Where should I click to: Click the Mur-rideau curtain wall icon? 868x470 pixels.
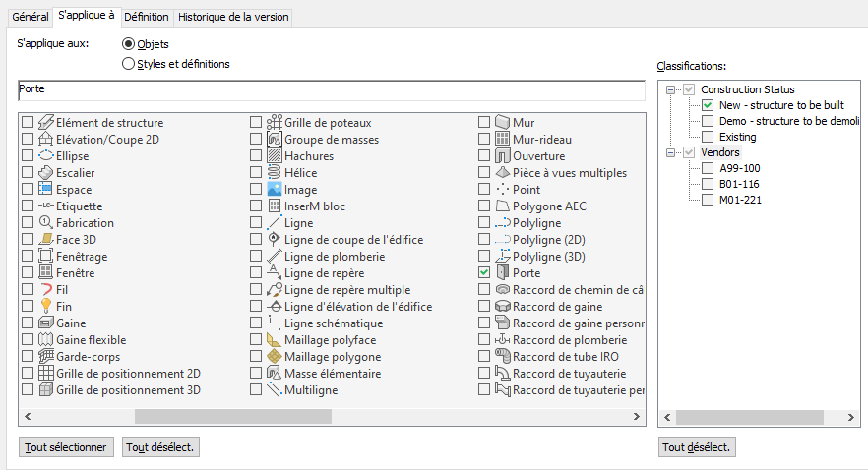click(502, 140)
